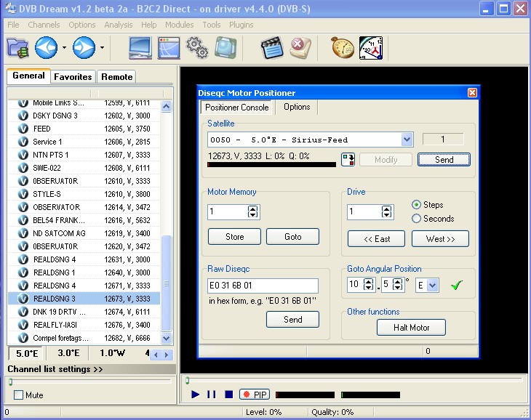Click the volume slider handle
Image resolution: width=531 pixels, height=420 pixels.
click(11, 381)
